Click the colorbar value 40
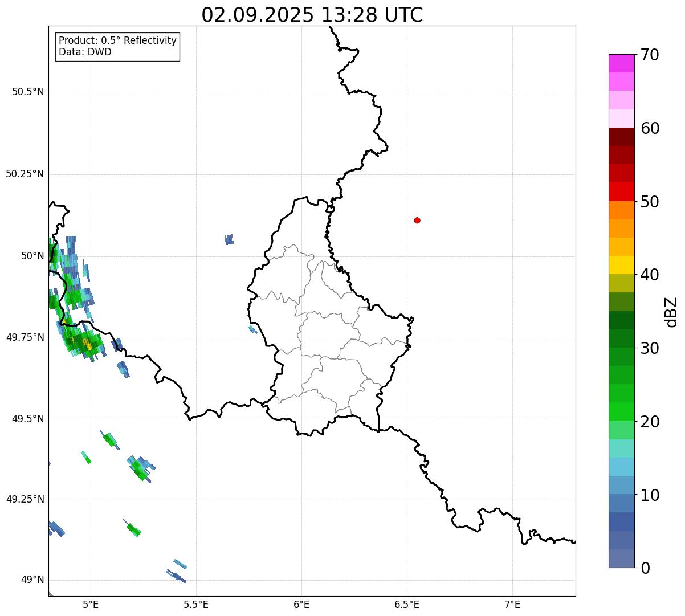 [x=650, y=275]
